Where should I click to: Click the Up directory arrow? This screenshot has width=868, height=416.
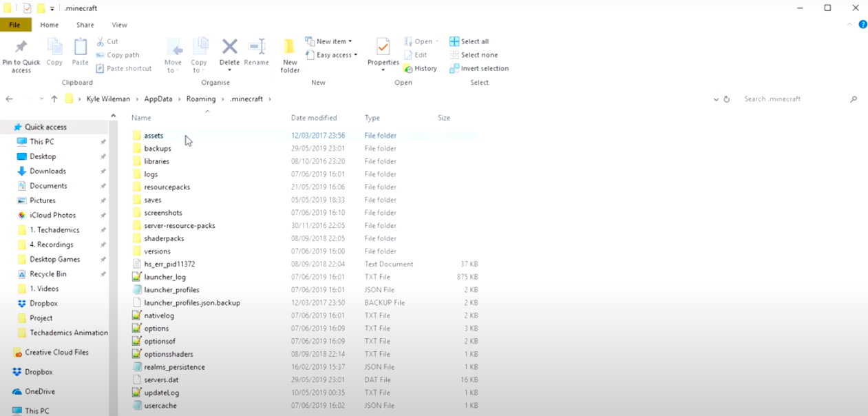click(x=54, y=99)
